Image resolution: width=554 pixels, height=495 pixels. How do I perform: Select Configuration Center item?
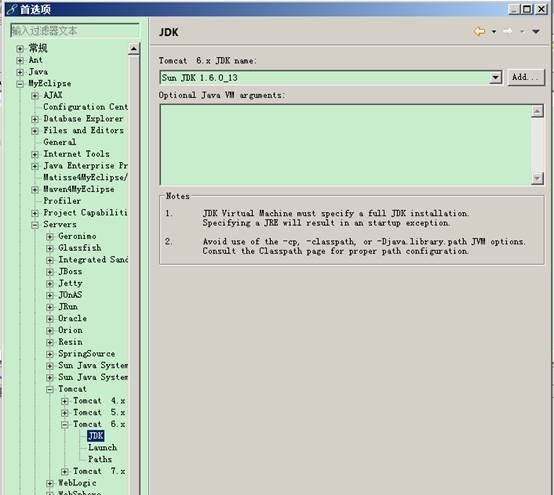pos(86,107)
